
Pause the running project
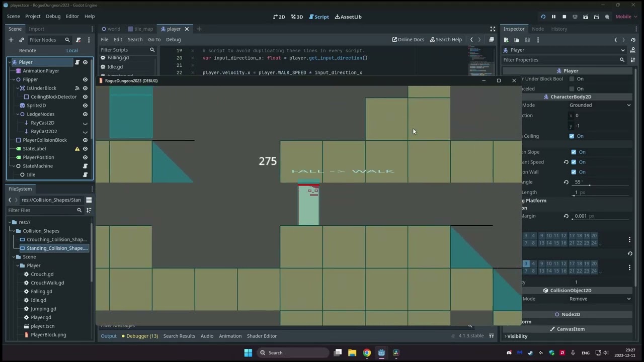[x=553, y=17]
